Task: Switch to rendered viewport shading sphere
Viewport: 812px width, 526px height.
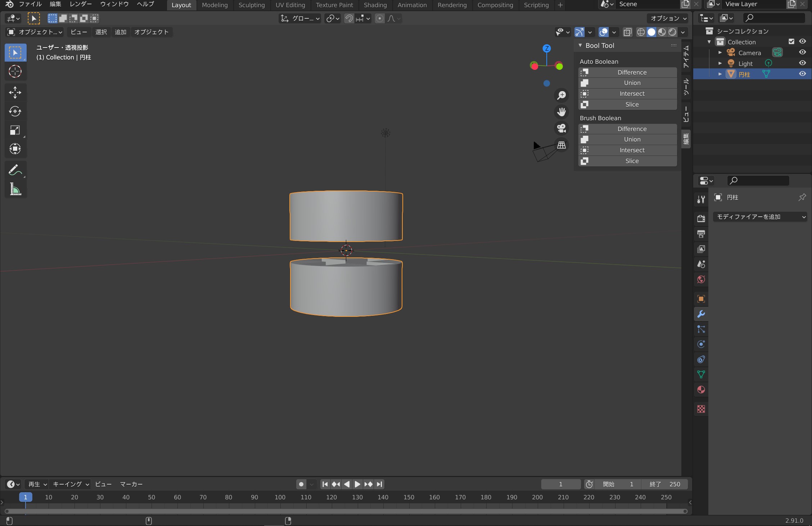Action: click(x=672, y=32)
